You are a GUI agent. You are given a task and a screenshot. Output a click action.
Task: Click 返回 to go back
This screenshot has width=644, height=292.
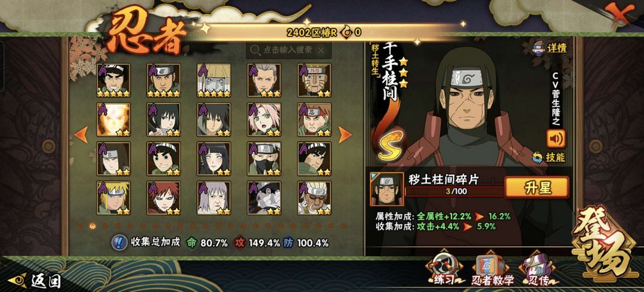pos(35,281)
